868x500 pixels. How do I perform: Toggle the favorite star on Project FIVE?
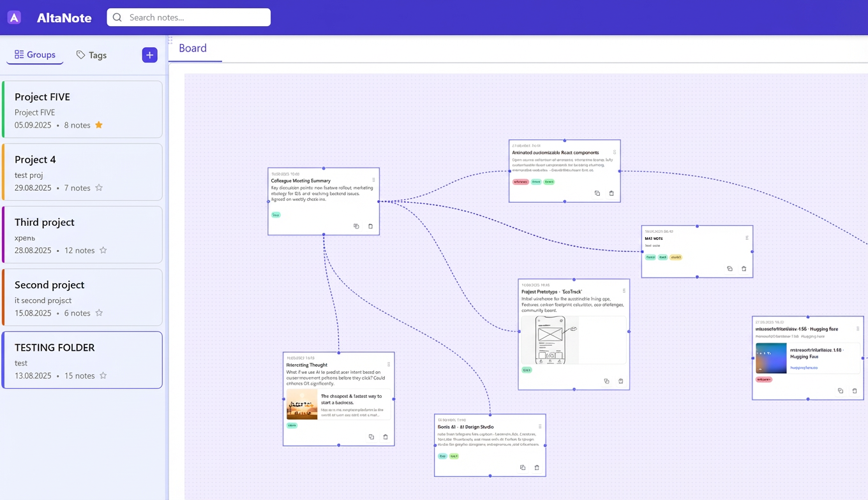tap(98, 125)
